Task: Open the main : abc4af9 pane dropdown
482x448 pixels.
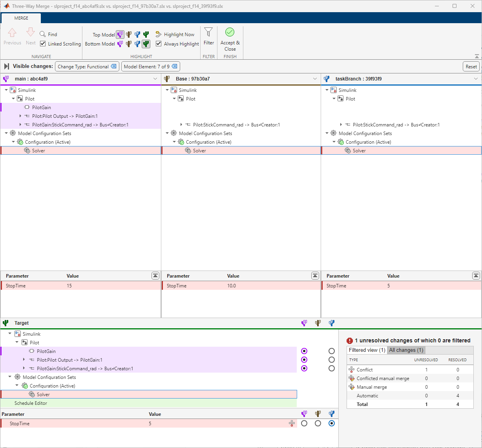Action: click(x=155, y=79)
